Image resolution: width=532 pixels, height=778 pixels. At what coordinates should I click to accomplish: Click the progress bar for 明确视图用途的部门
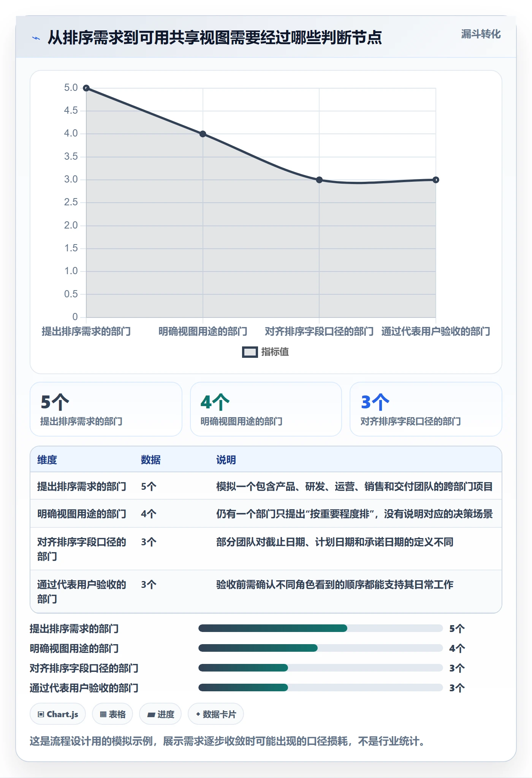(x=320, y=648)
